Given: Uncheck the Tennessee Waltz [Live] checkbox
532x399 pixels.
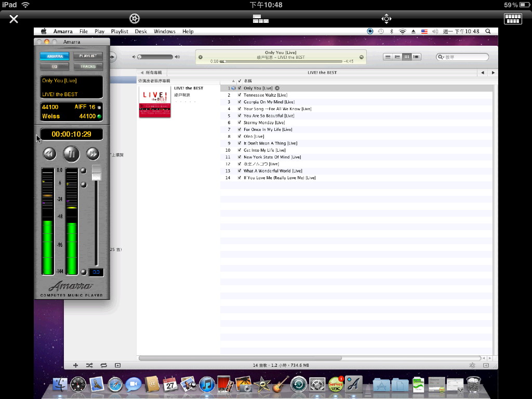Looking at the screenshot, I should pyautogui.click(x=240, y=95).
